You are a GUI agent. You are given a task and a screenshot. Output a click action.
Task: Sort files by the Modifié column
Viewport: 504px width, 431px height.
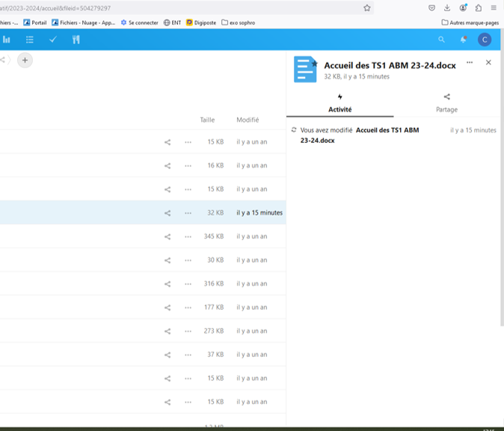[x=248, y=120]
